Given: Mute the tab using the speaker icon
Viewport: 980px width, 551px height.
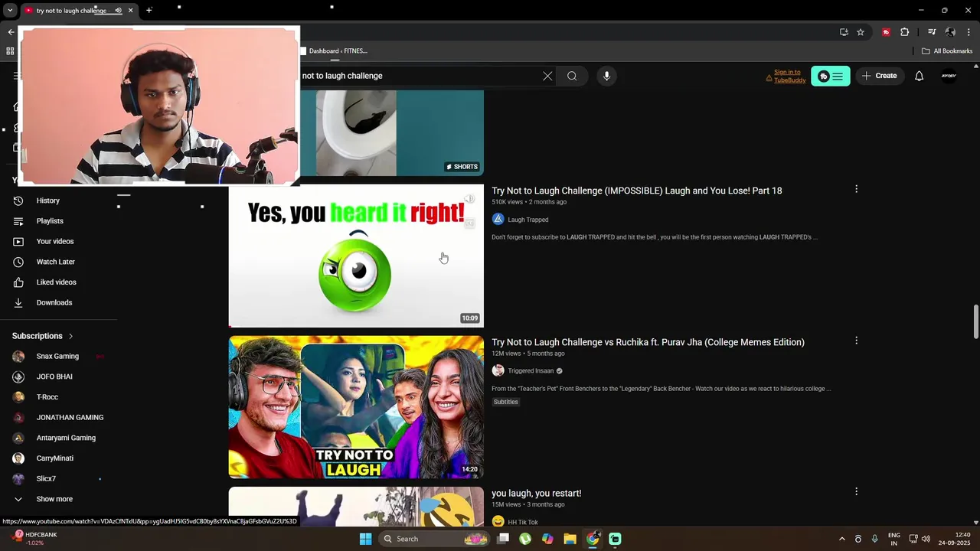Looking at the screenshot, I should click(118, 11).
